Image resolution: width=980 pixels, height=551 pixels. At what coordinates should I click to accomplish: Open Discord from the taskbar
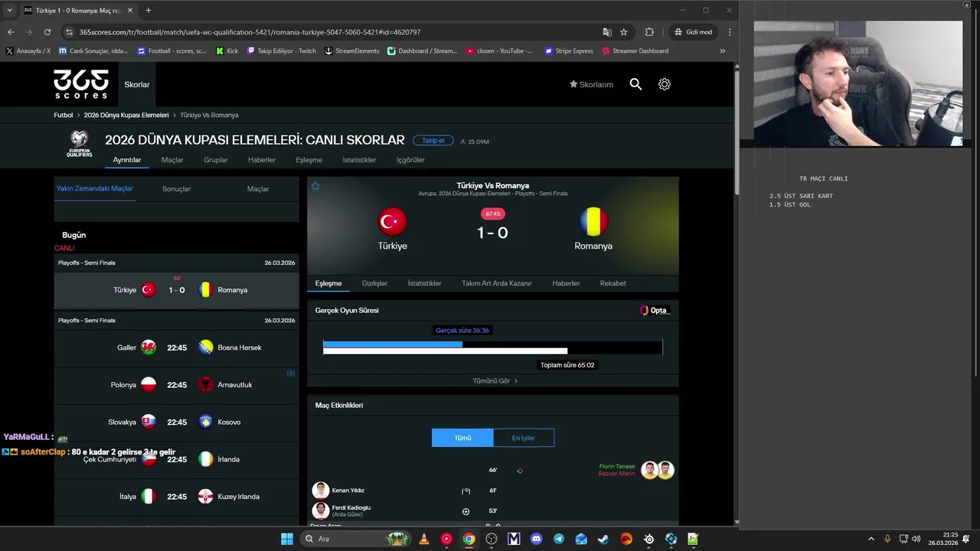pos(536,539)
